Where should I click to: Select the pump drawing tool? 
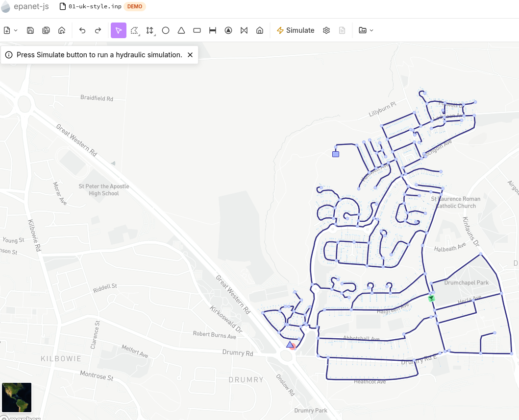(228, 30)
